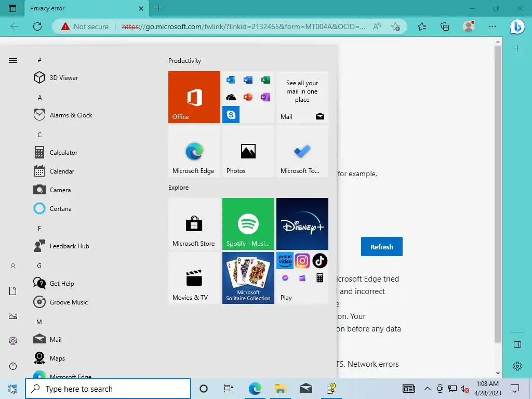
Task: Jump to letter C app group
Action: pos(39,135)
